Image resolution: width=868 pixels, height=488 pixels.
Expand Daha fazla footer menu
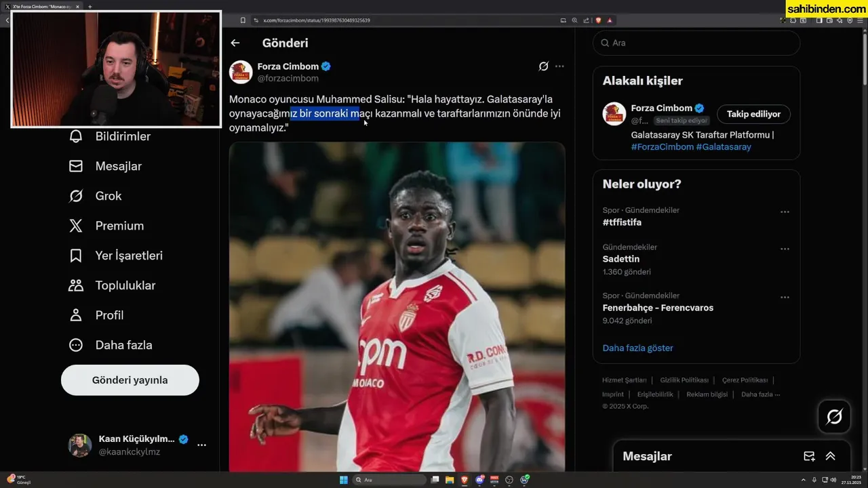click(x=760, y=394)
